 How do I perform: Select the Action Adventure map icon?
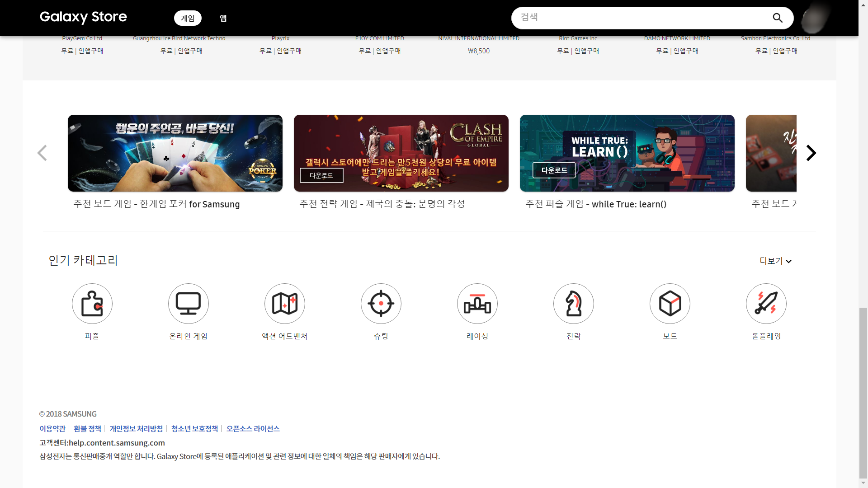point(285,304)
